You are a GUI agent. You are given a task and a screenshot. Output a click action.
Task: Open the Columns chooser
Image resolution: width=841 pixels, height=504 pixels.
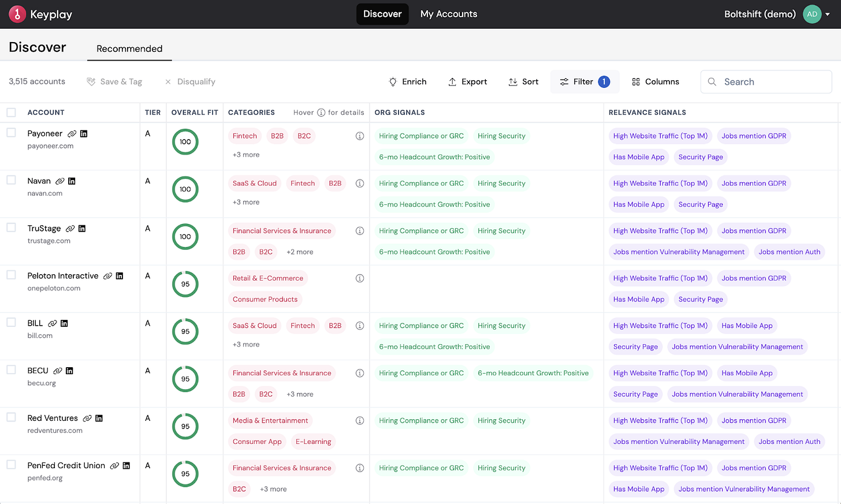pyautogui.click(x=656, y=82)
